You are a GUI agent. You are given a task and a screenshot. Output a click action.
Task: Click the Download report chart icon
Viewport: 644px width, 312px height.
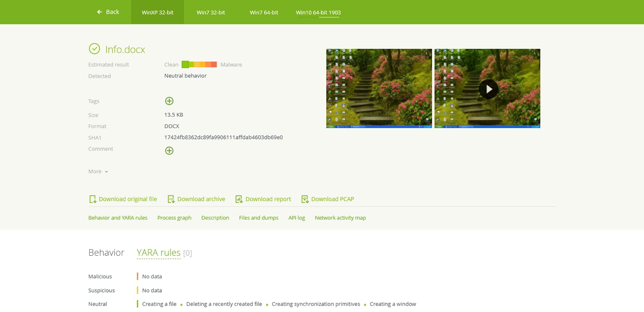click(x=239, y=199)
